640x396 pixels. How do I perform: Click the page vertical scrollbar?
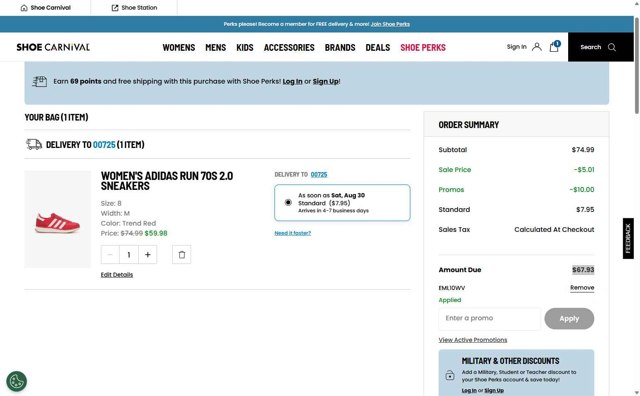[636, 65]
